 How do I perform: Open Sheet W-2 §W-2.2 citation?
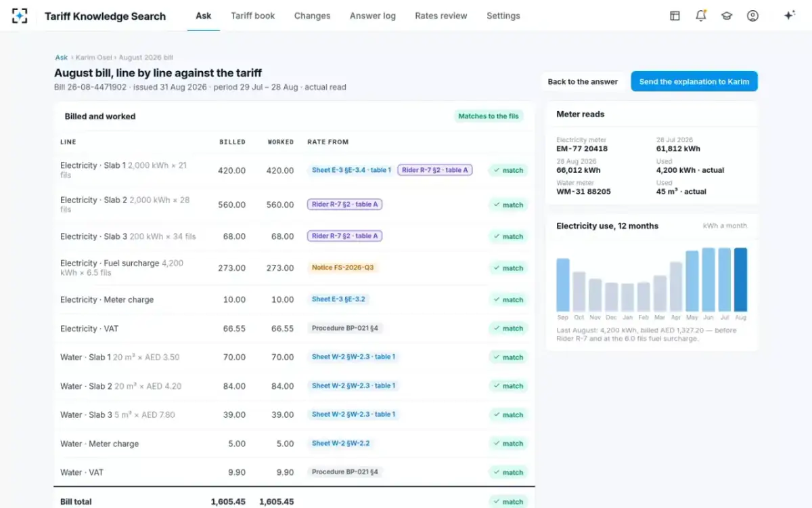pyautogui.click(x=340, y=443)
